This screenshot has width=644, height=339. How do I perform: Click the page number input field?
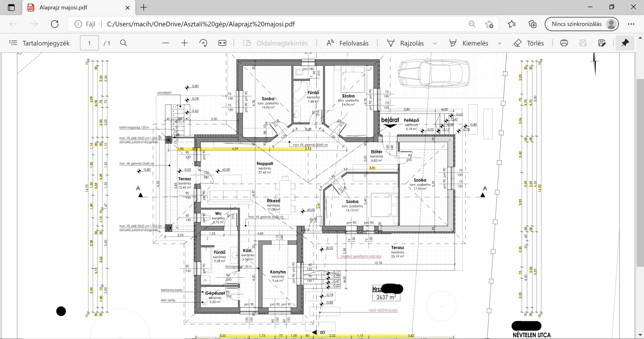pyautogui.click(x=89, y=43)
